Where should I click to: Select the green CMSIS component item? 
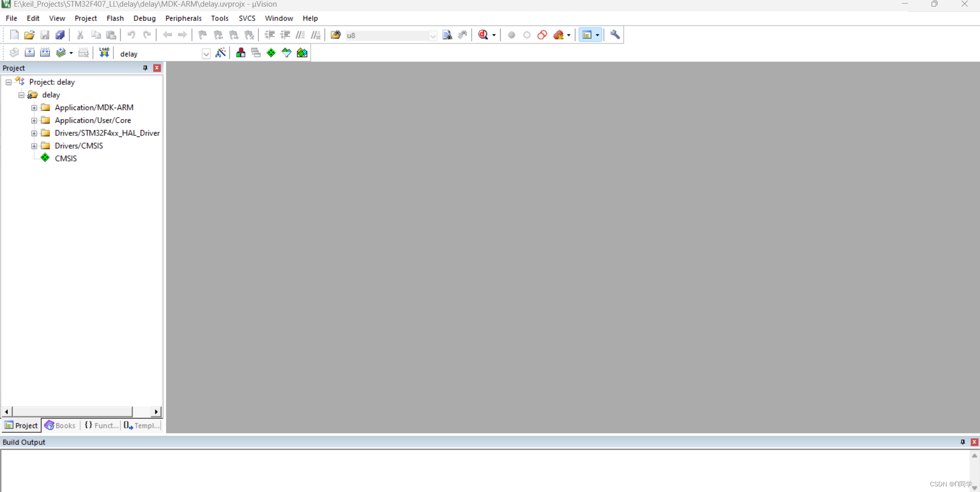pos(65,158)
